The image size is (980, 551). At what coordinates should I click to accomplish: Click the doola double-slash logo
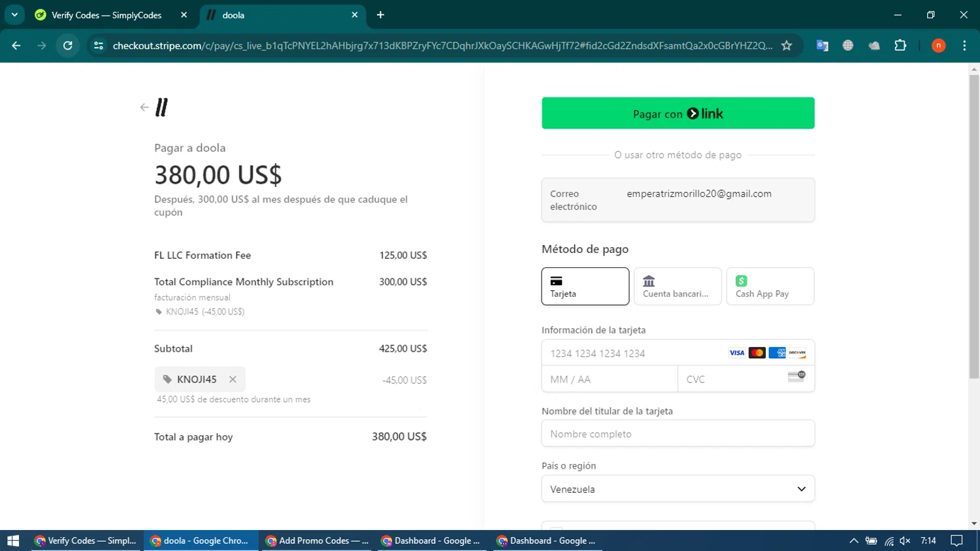[x=161, y=107]
